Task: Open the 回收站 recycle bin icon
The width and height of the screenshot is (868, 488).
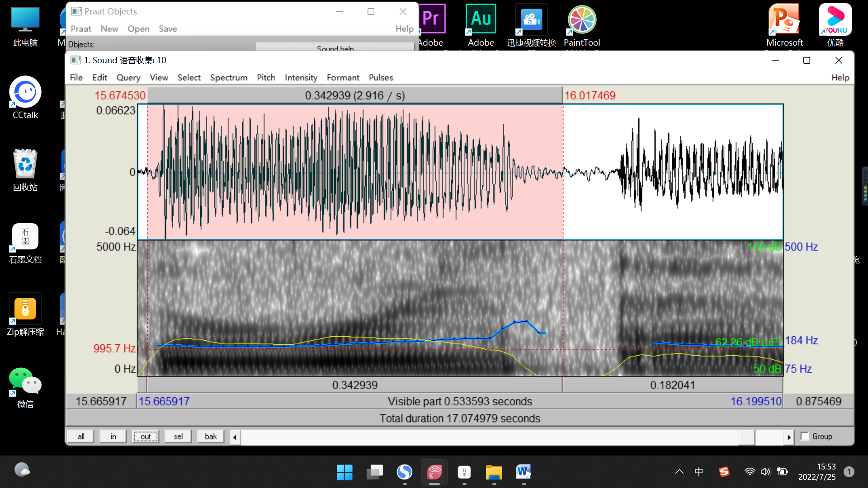Action: pos(25,170)
